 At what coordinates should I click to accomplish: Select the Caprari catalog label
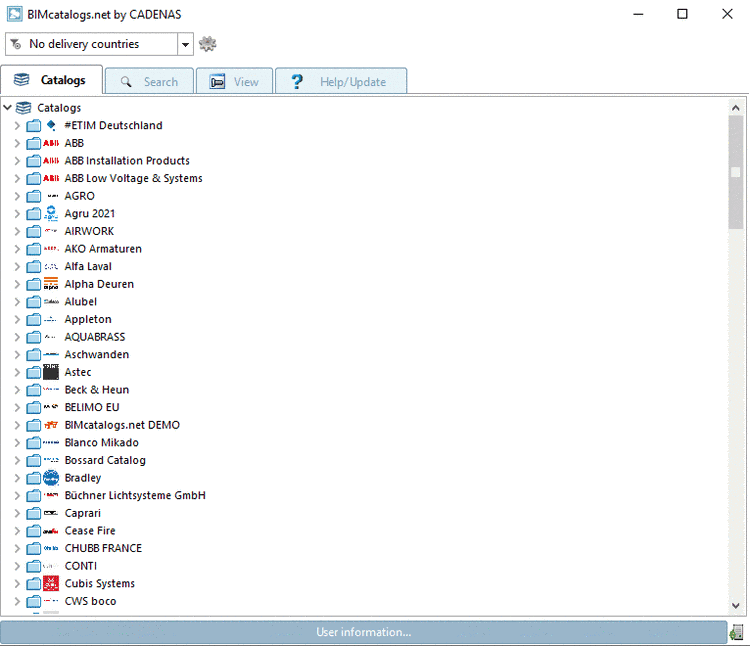(x=83, y=514)
